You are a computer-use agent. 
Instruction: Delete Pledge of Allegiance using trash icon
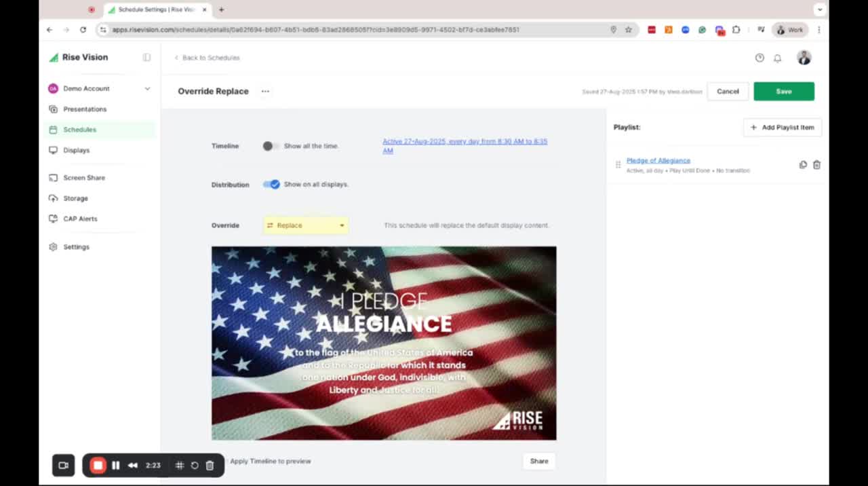[x=816, y=165]
